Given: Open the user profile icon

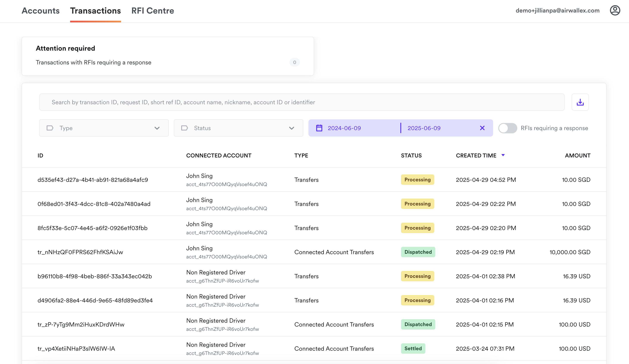Looking at the screenshot, I should [x=615, y=11].
